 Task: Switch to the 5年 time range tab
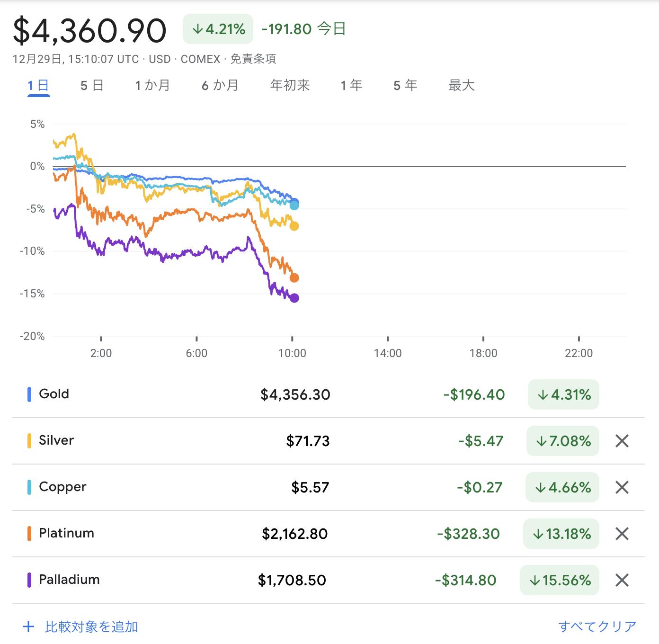point(405,86)
